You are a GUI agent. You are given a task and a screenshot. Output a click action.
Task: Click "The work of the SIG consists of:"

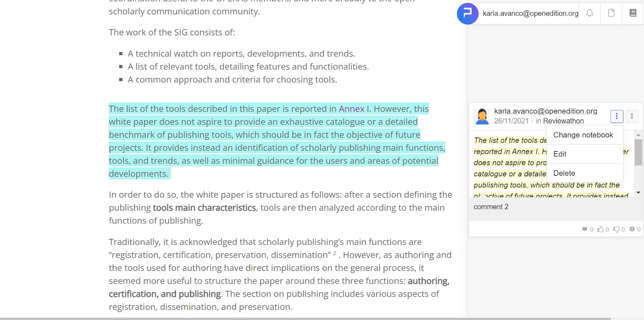click(x=172, y=33)
